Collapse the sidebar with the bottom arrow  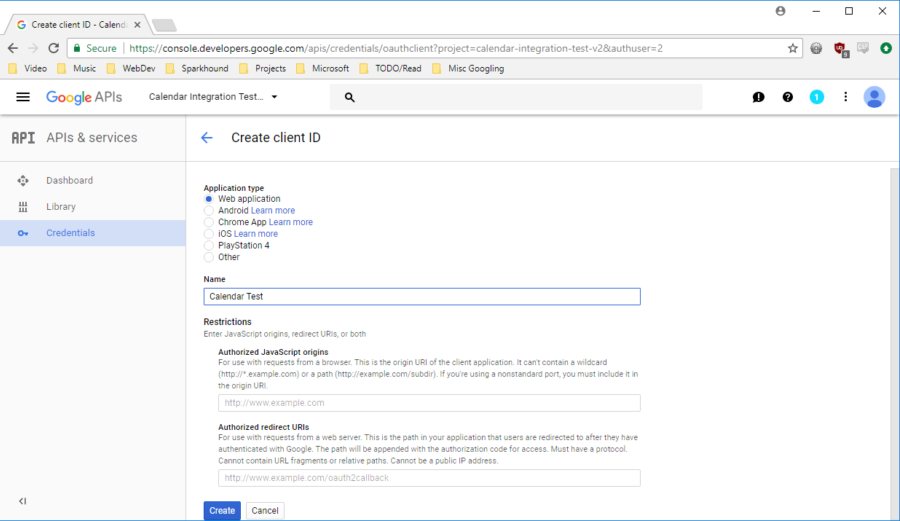(22, 501)
